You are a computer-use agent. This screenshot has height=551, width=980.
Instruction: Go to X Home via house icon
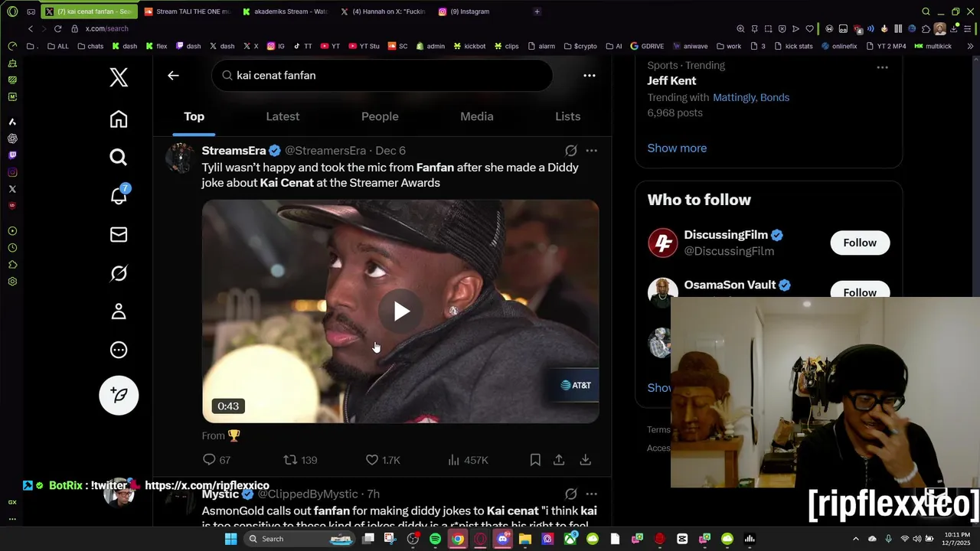(119, 119)
